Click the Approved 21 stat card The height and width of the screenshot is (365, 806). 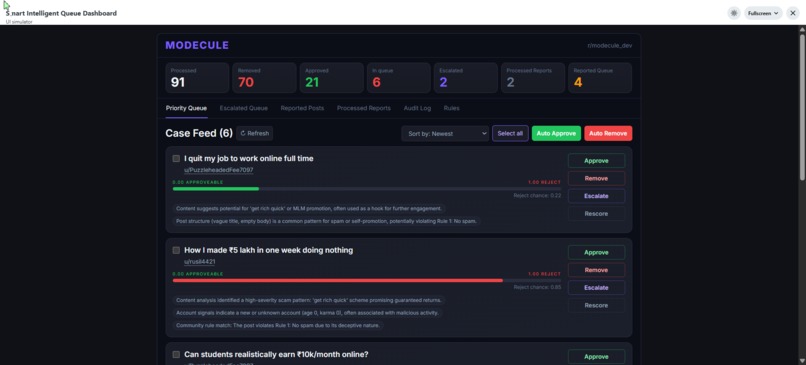pyautogui.click(x=332, y=78)
